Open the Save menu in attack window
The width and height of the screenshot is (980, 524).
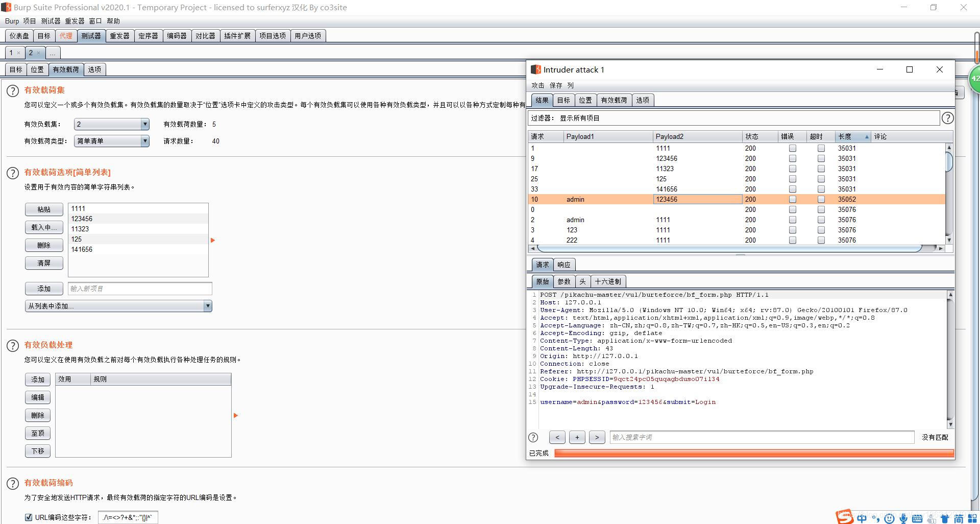click(556, 85)
